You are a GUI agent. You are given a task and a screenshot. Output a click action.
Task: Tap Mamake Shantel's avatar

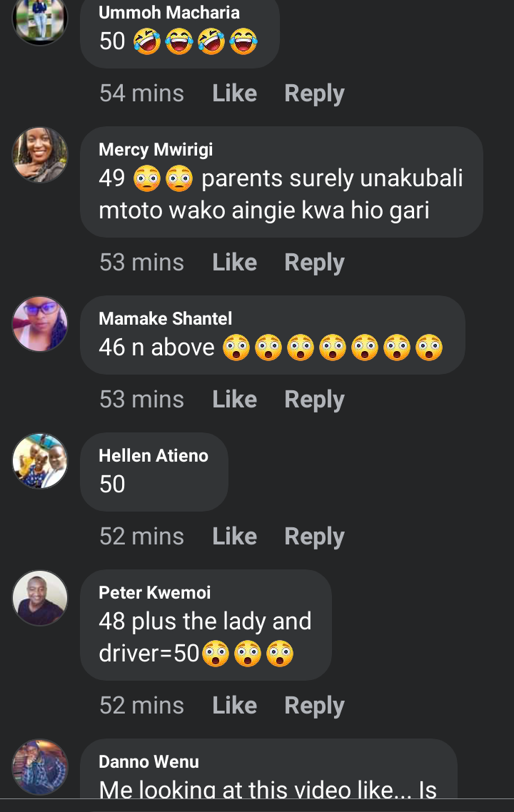coord(40,324)
